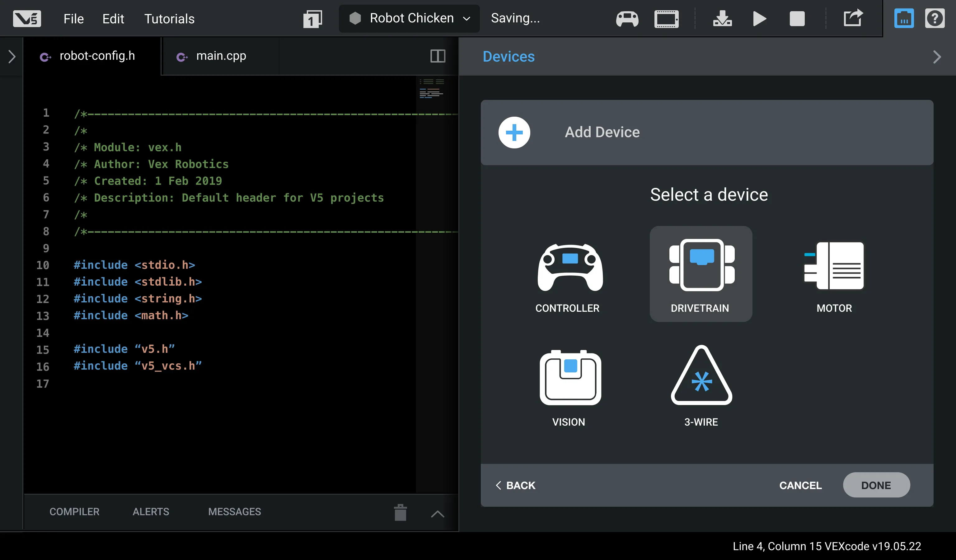Expand the left sidebar chevron
The image size is (956, 560).
click(12, 57)
